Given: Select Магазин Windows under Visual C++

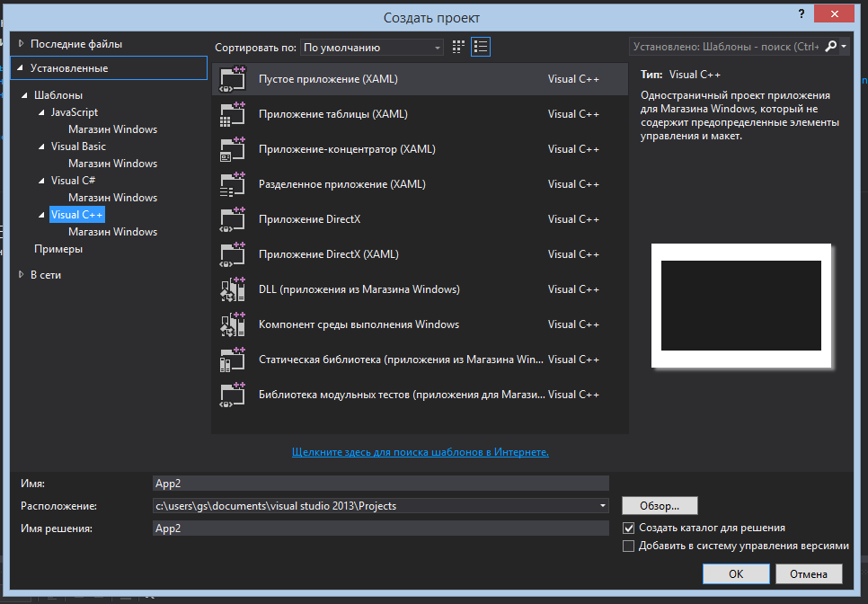Looking at the screenshot, I should pos(113,232).
